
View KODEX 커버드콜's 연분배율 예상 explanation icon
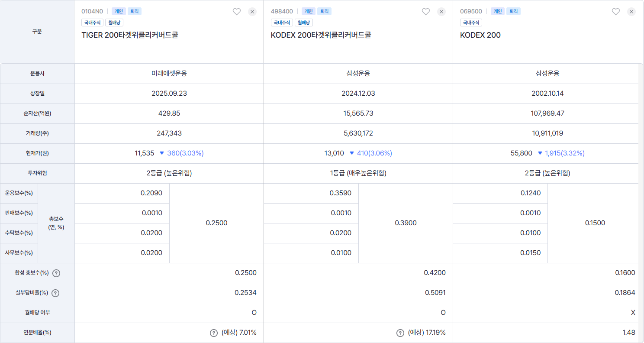pos(399,333)
